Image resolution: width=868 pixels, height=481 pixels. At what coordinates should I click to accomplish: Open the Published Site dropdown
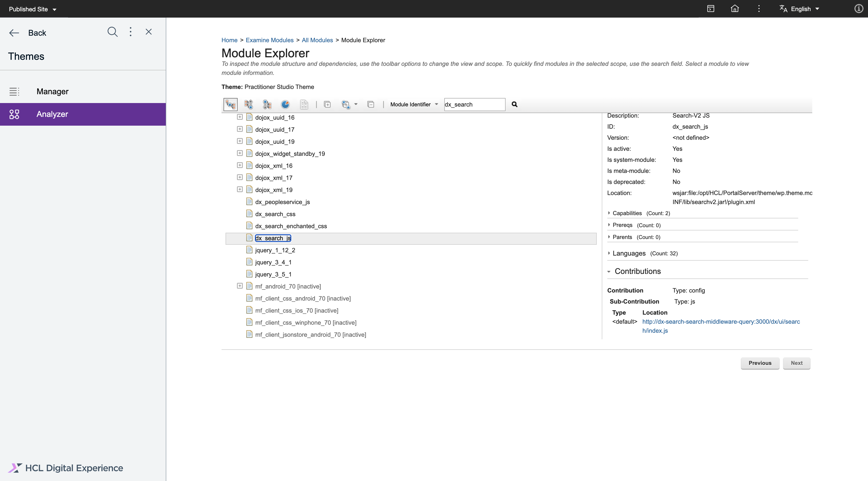point(32,9)
